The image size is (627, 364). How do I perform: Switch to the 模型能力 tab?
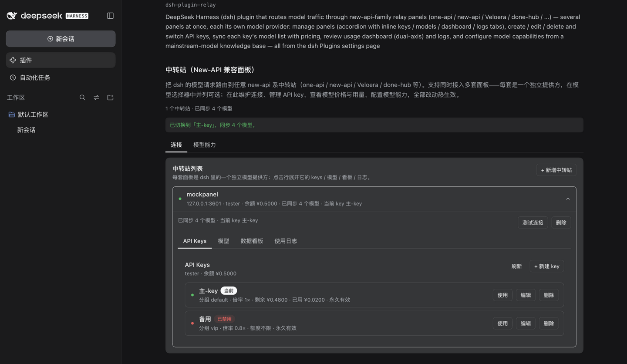(x=205, y=145)
